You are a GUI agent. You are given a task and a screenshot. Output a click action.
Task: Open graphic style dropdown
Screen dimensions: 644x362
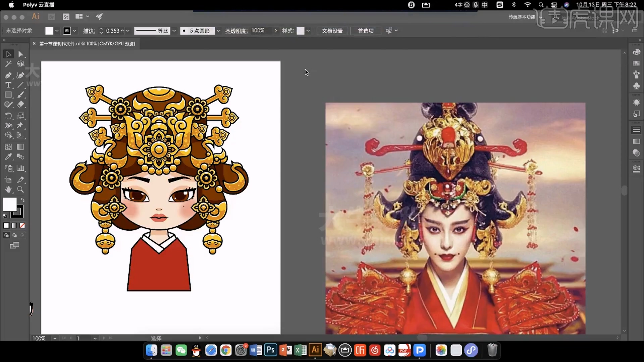[x=308, y=31]
